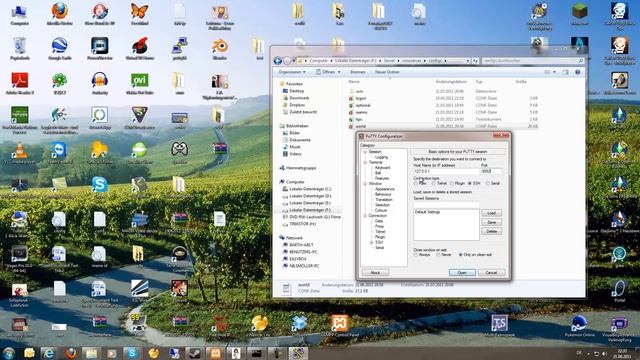Open the Windows Start button
This screenshot has height=360, width=640.
9,353
